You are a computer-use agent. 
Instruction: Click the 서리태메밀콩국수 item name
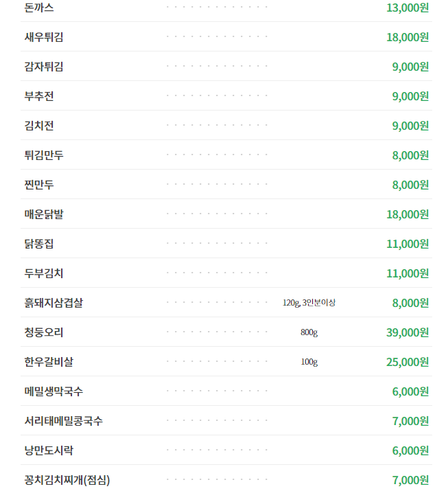tap(64, 421)
